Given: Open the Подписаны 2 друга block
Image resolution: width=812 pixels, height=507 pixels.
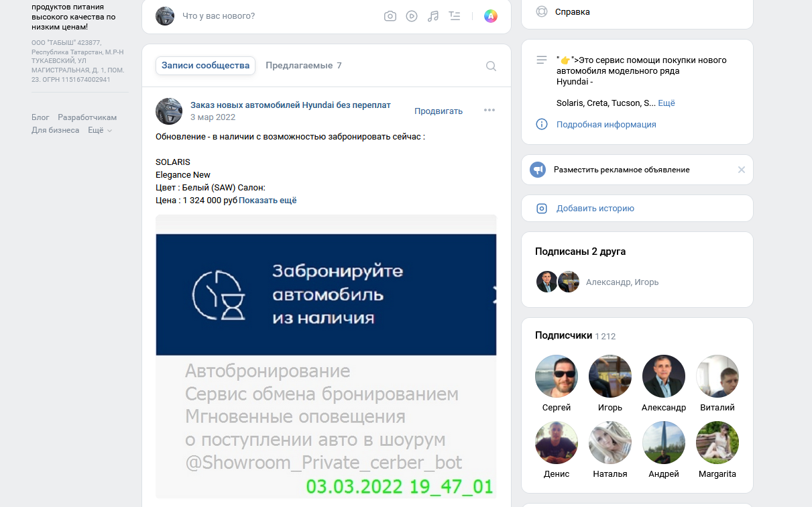Looking at the screenshot, I should 580,251.
